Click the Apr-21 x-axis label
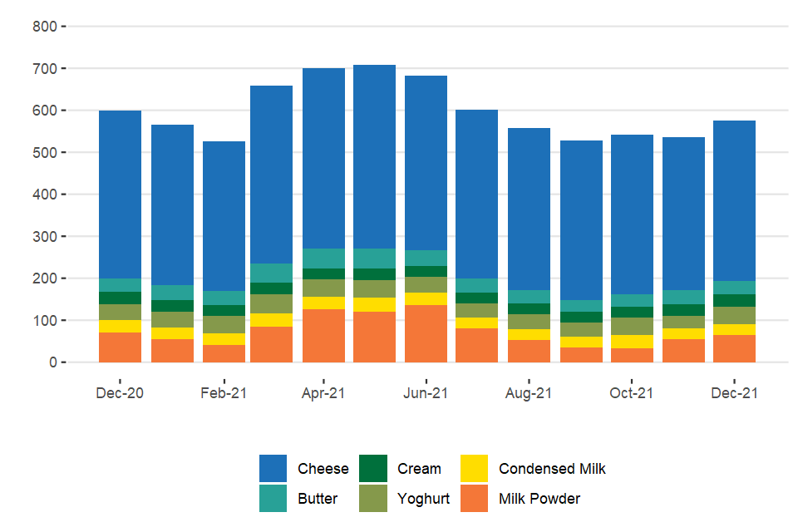798x532 pixels. tap(323, 393)
